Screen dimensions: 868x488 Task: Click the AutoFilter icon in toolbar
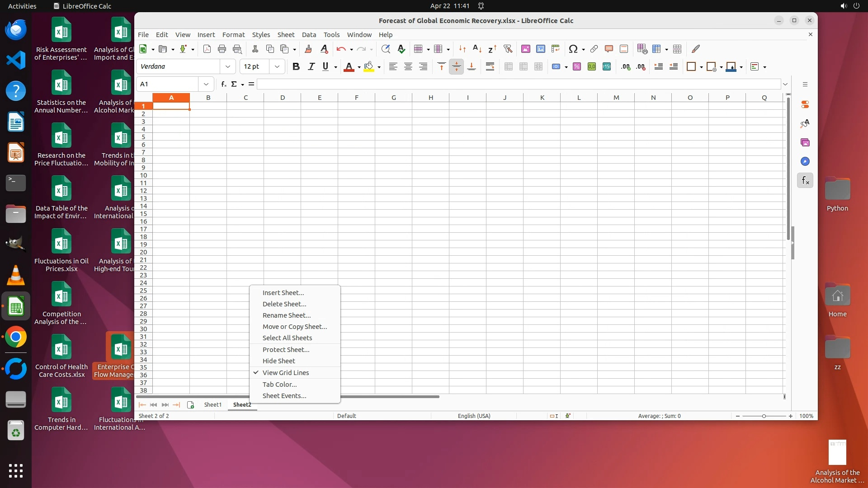coord(508,49)
